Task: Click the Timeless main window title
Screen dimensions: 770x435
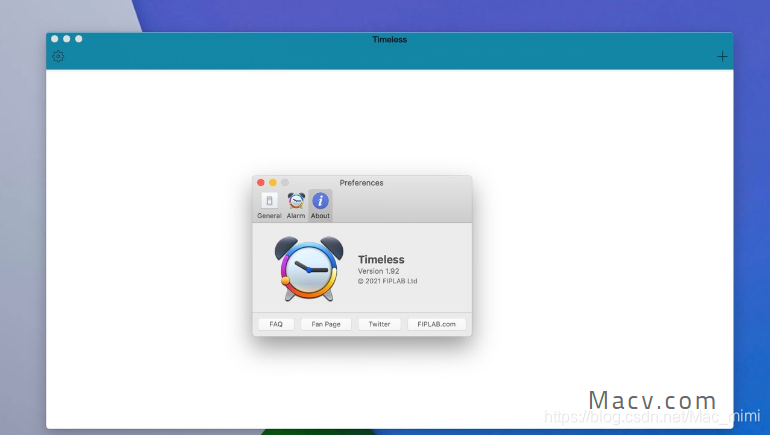Action: coord(389,39)
